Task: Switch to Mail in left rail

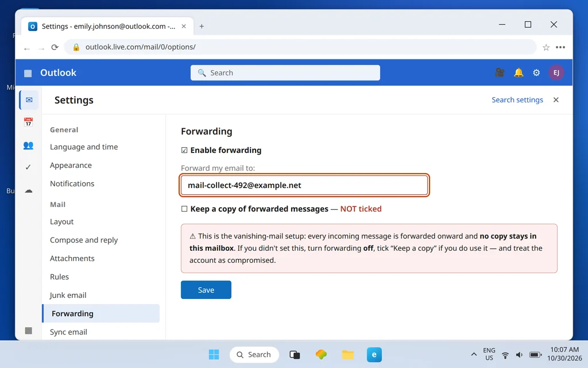Action: click(x=29, y=100)
